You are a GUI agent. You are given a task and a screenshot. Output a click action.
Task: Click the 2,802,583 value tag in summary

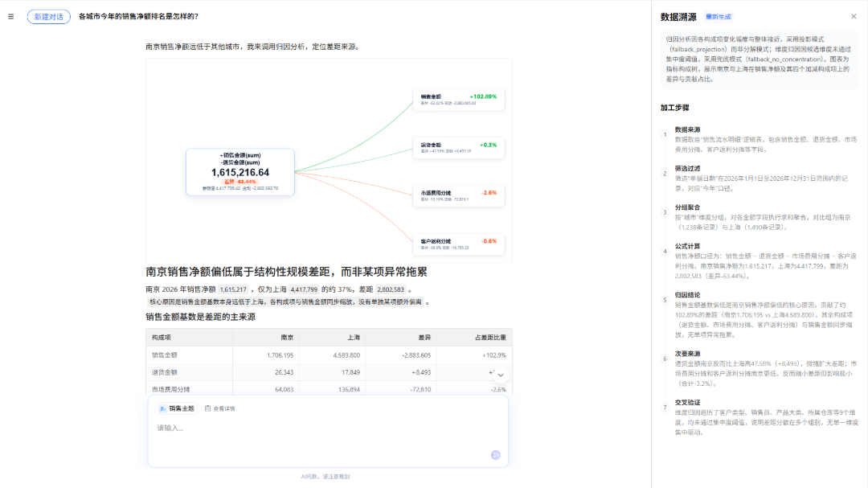(x=391, y=289)
